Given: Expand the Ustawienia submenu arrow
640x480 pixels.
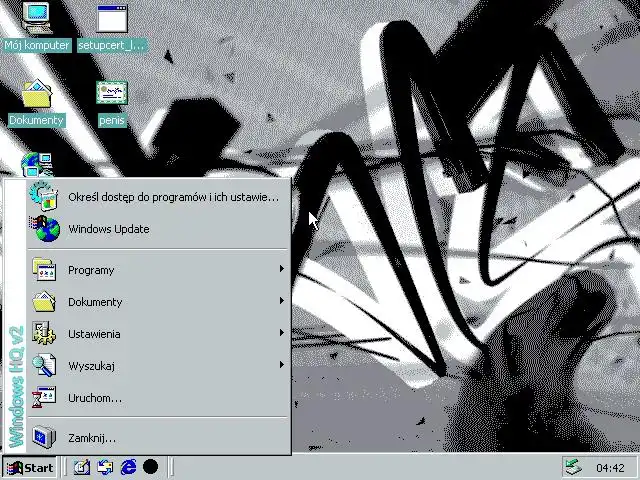Looking at the screenshot, I should [x=281, y=333].
